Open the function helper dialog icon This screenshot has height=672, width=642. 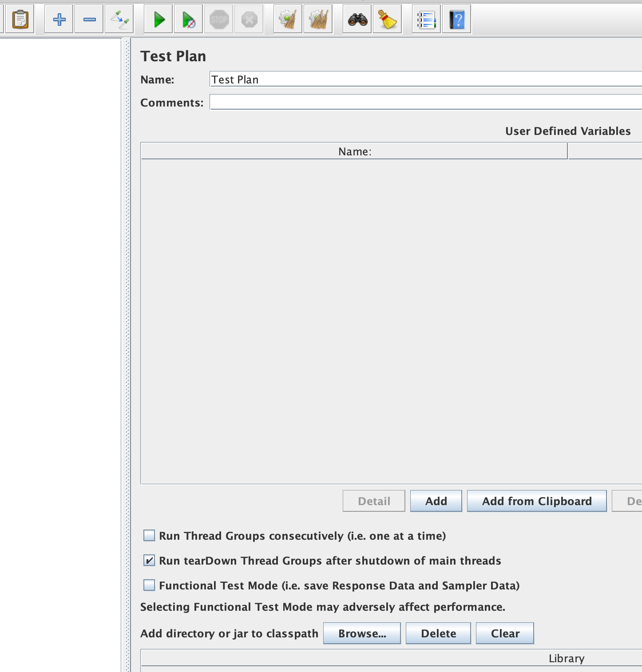click(x=426, y=19)
